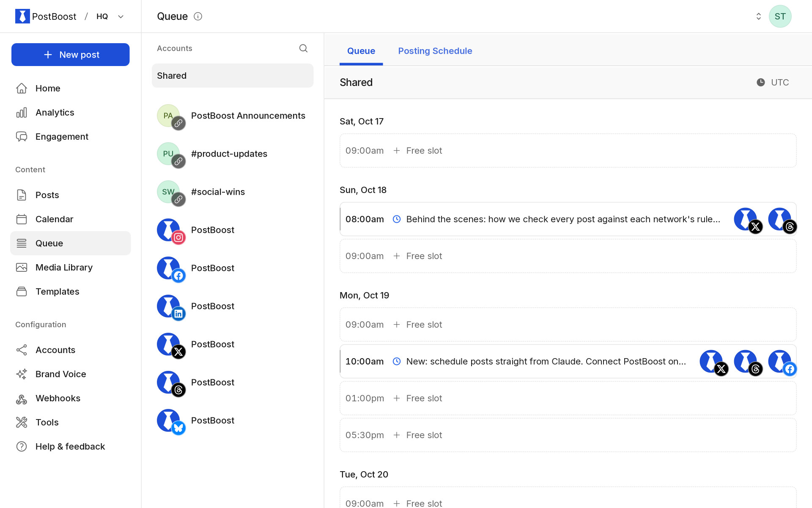Click the PostBoost logo icon
Image resolution: width=812 pixels, height=508 pixels.
click(22, 16)
